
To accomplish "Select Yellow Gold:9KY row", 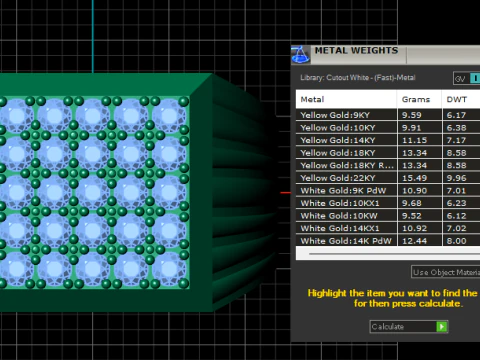I will pyautogui.click(x=388, y=115).
